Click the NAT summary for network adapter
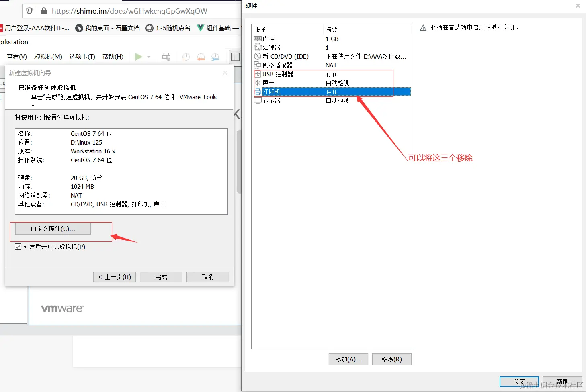The image size is (586, 392). [331, 65]
